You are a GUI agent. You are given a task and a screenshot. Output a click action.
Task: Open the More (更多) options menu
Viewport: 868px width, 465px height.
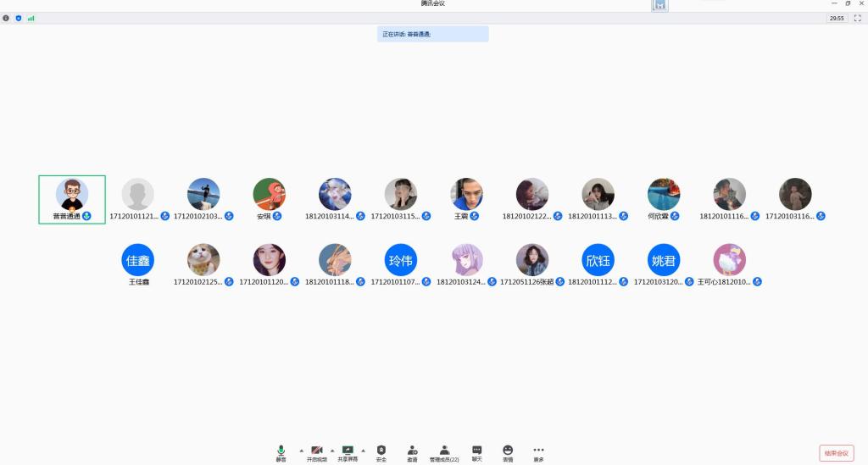(x=538, y=452)
